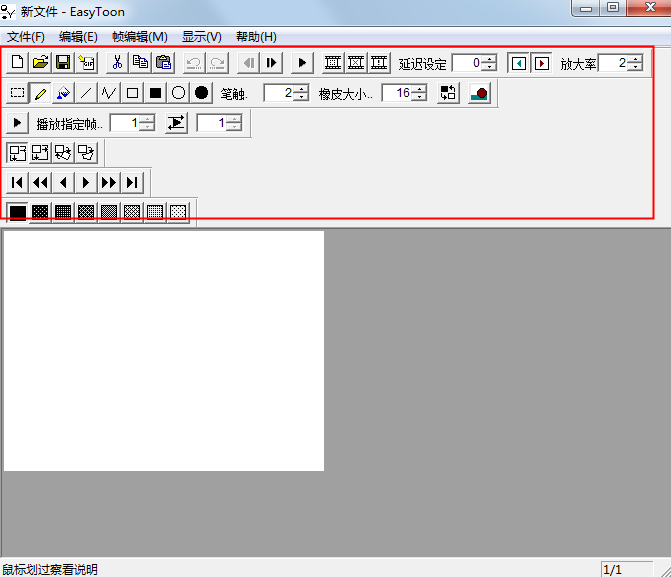Increase the eraser size value
This screenshot has width=671, height=577.
point(419,89)
